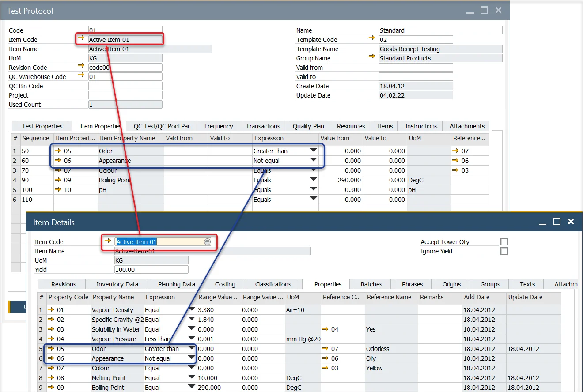The width and height of the screenshot is (583, 392).
Task: Open Revision Code link arrow
Action: tap(81, 67)
